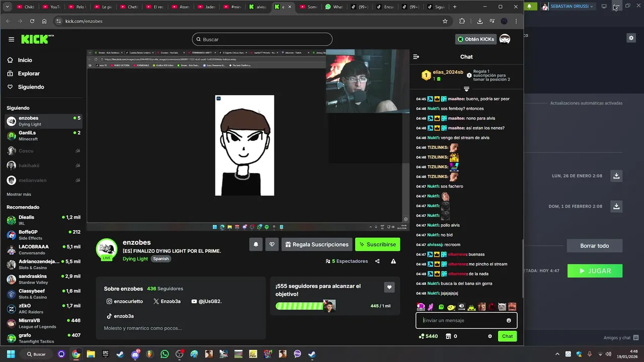Share the enzobes stream
This screenshot has width=644, height=362.
pos(377,261)
